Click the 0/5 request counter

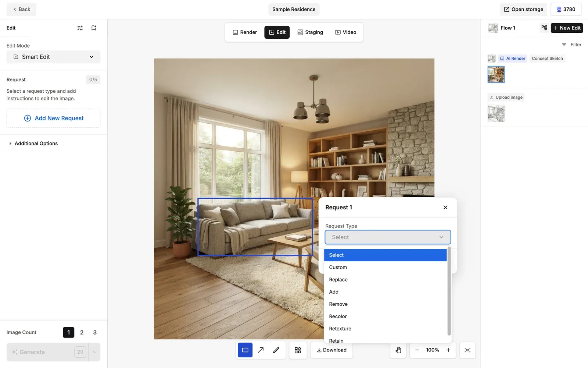click(x=93, y=79)
